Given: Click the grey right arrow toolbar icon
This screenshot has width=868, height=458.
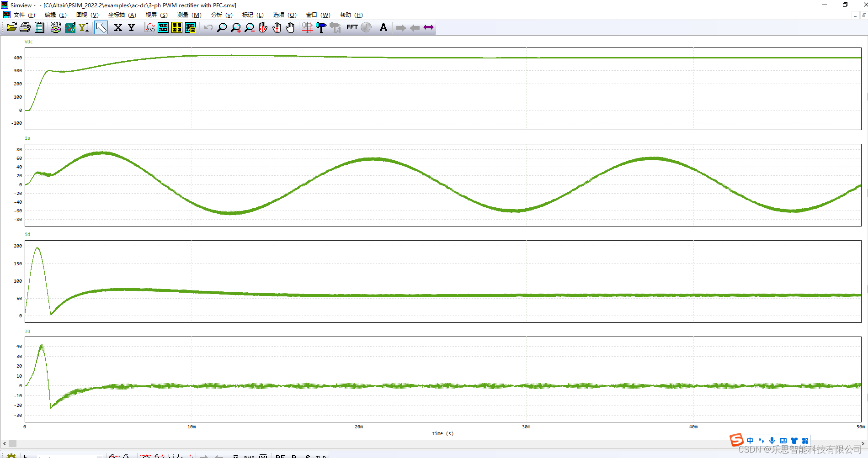Looking at the screenshot, I should coord(401,28).
